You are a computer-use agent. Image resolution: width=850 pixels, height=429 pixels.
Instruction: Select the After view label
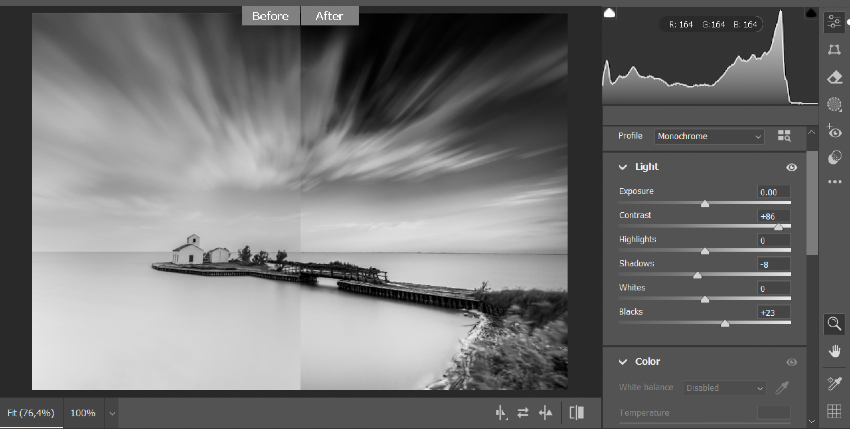click(330, 16)
